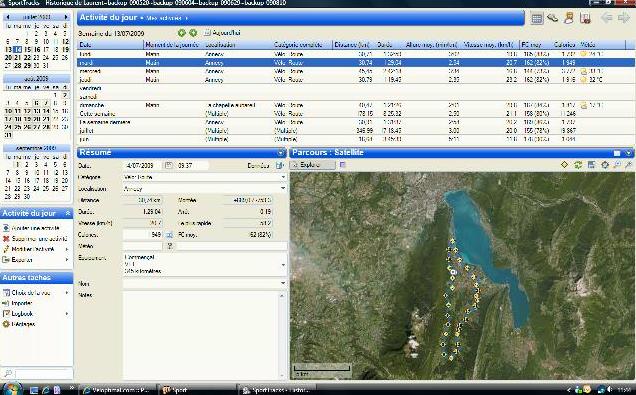
Task: Open the Mes activités breadcrumb menu
Action: (x=167, y=18)
